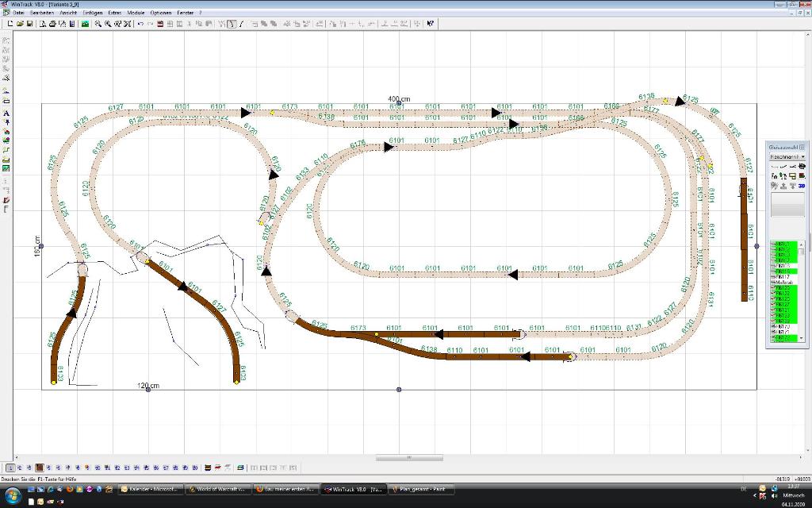Toggle layer 20 in the bottom layer bar
This screenshot has width=812, height=508.
[x=195, y=468]
